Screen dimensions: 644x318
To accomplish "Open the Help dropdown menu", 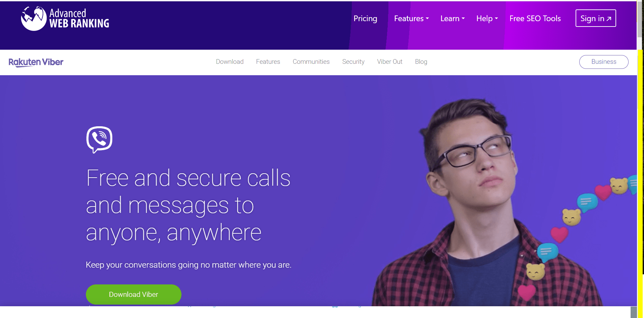I will [487, 18].
